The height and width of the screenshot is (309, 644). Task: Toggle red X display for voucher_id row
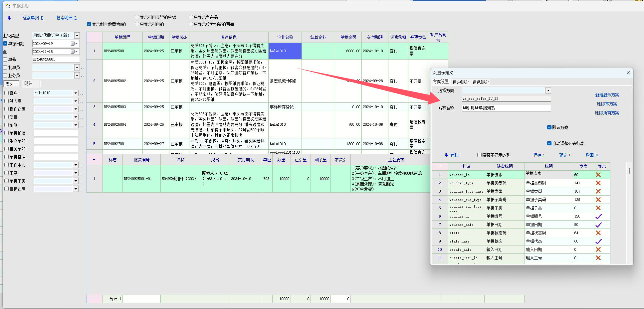[598, 175]
